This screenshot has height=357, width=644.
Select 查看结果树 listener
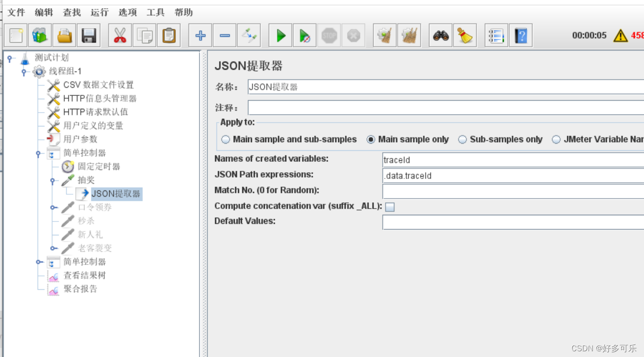click(84, 275)
